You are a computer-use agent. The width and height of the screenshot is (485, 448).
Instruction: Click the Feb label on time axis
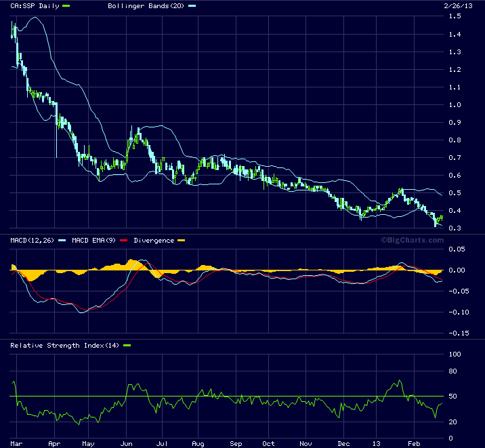pos(414,444)
